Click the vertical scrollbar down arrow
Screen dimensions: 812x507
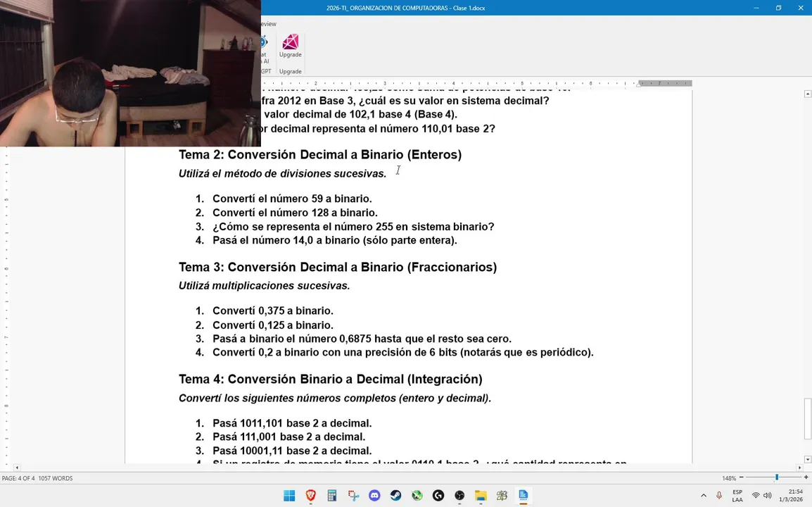(x=807, y=459)
